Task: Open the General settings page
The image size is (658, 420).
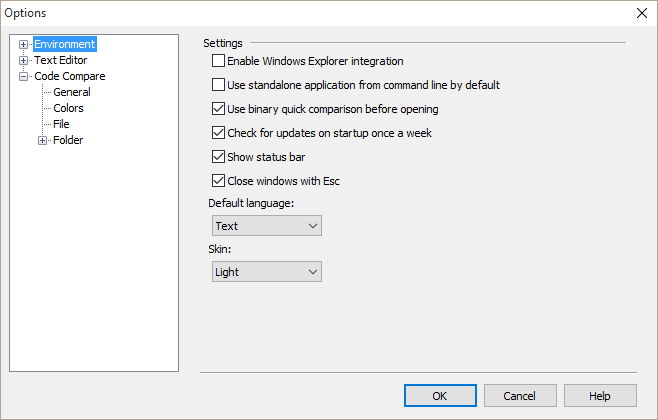Action: (x=72, y=92)
